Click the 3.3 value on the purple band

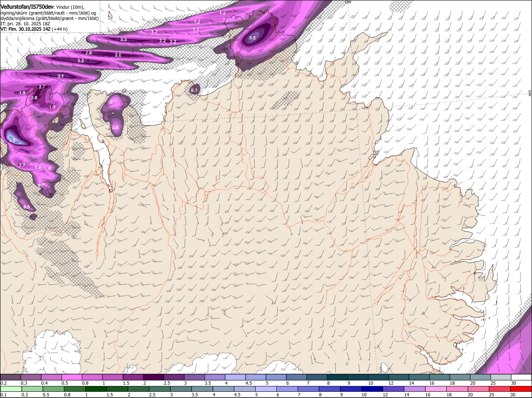[x=123, y=40]
